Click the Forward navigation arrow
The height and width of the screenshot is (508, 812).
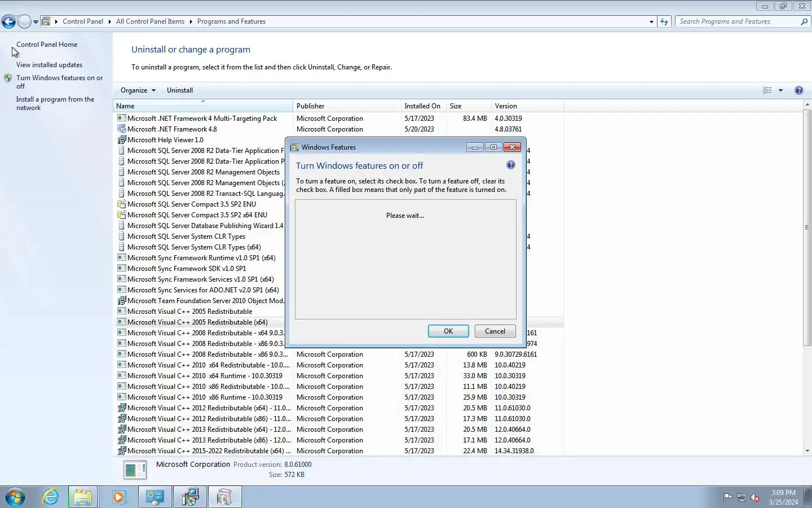click(24, 21)
